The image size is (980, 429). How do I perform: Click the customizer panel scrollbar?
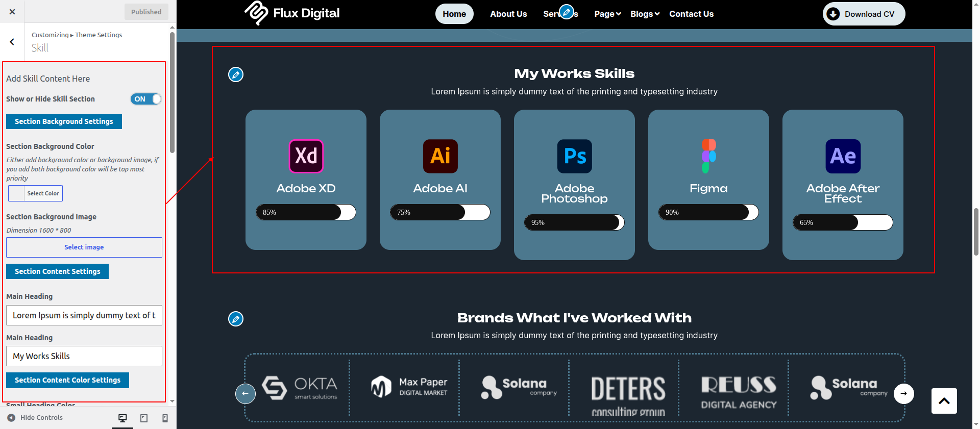coord(172,92)
